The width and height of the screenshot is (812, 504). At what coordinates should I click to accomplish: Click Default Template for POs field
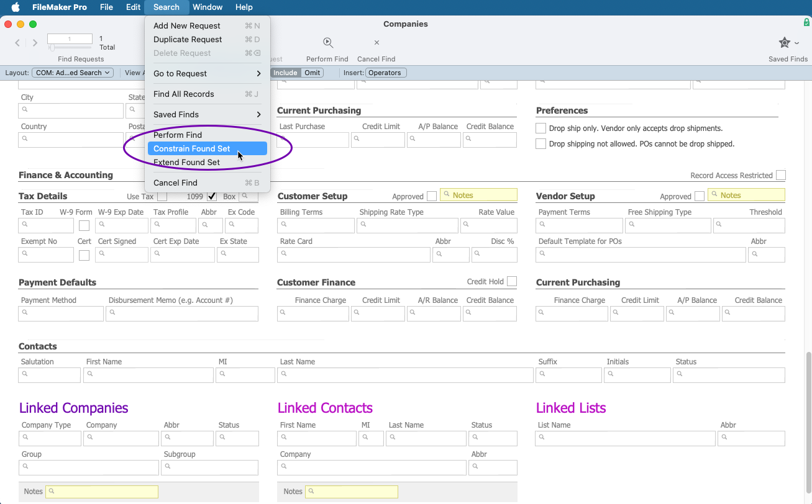641,254
